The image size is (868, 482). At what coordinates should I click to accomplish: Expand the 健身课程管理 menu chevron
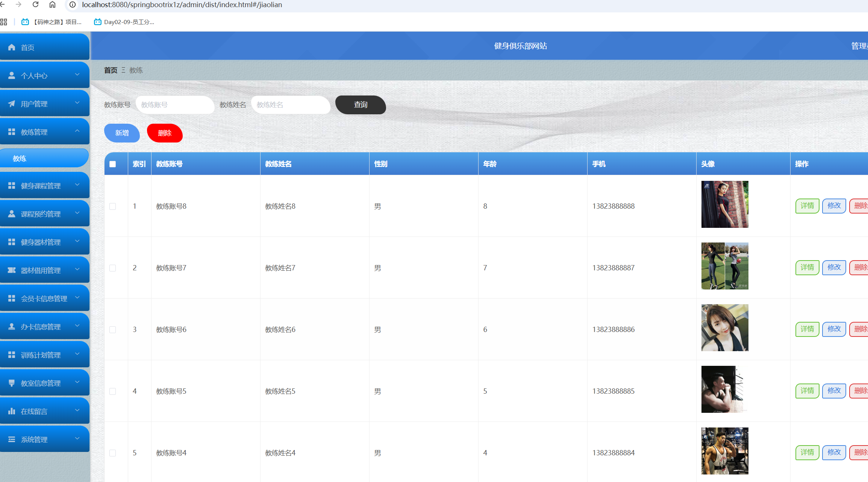[77, 185]
